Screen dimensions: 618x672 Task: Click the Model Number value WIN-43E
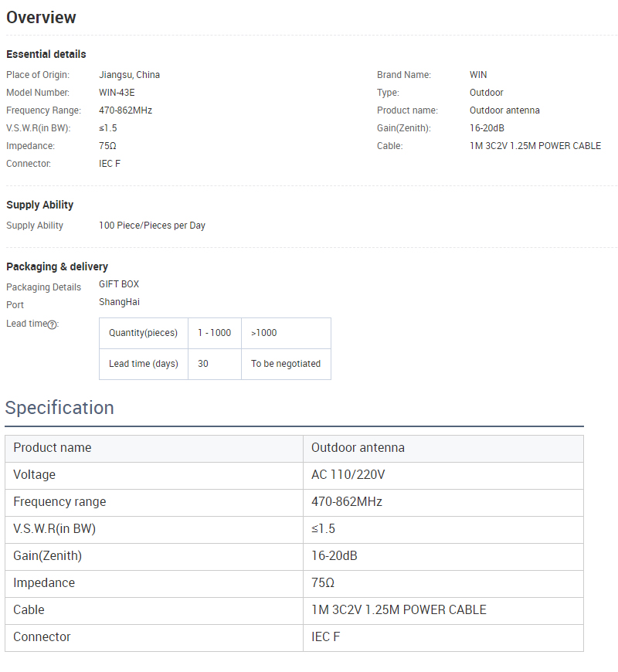click(117, 93)
